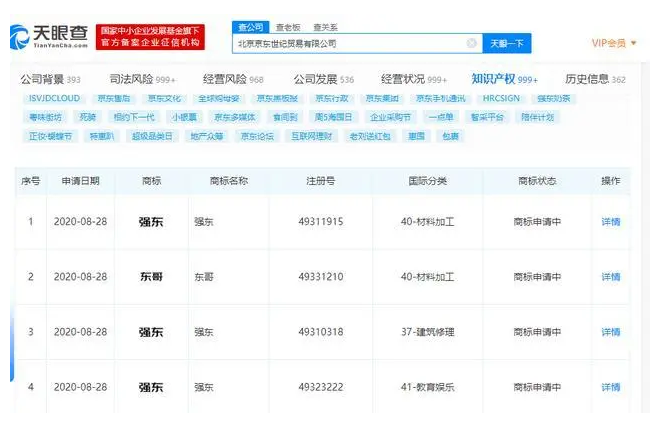Click the 国际分类 column header

[x=427, y=181]
